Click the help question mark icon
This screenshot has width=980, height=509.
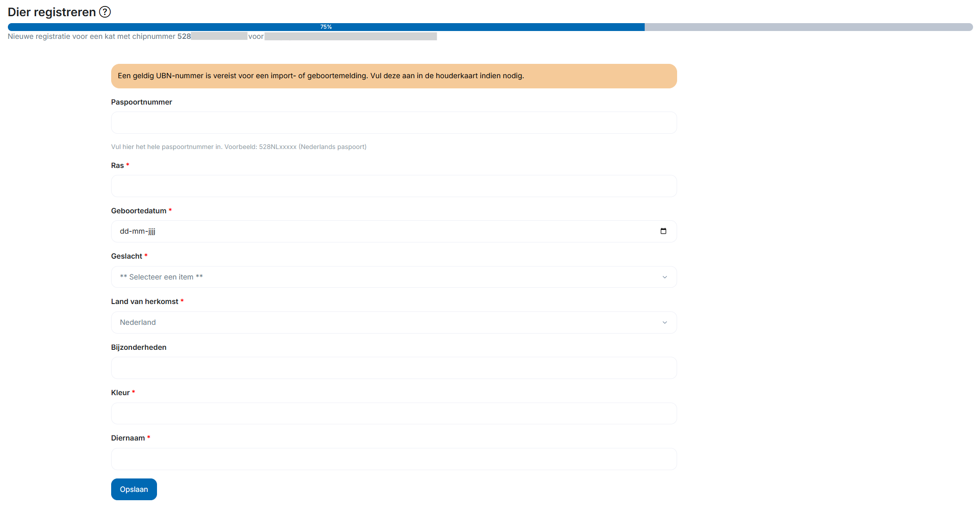click(105, 12)
